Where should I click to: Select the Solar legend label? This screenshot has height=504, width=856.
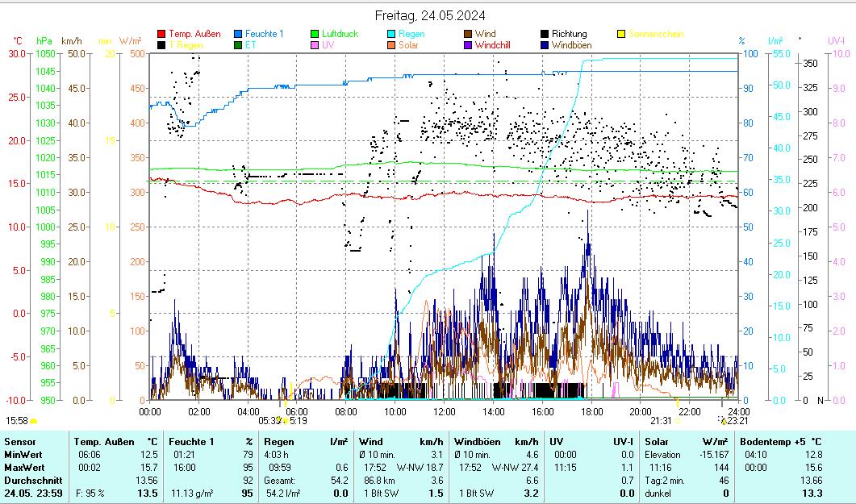point(408,45)
